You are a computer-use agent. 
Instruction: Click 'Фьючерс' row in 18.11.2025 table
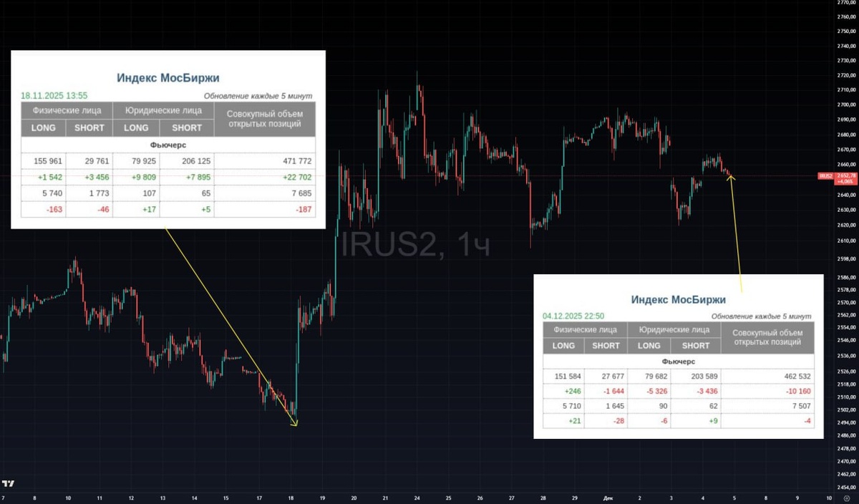(x=168, y=145)
